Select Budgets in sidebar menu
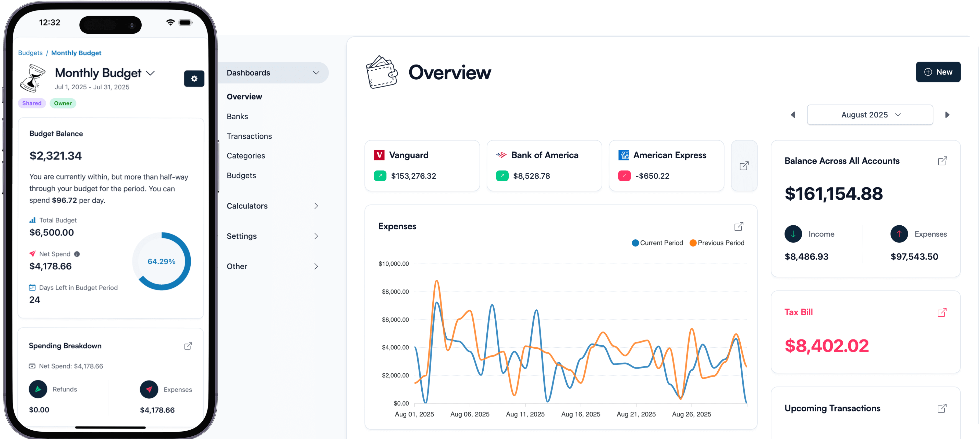 pyautogui.click(x=241, y=175)
